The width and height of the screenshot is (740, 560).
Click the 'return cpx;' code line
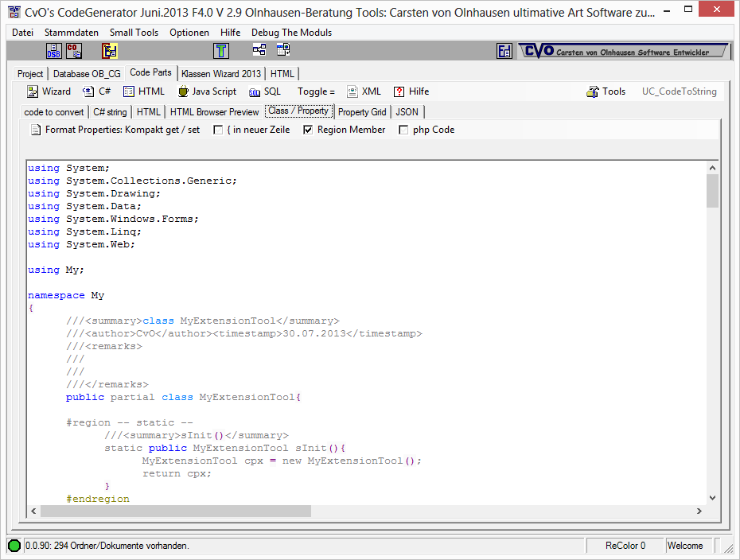(x=177, y=473)
